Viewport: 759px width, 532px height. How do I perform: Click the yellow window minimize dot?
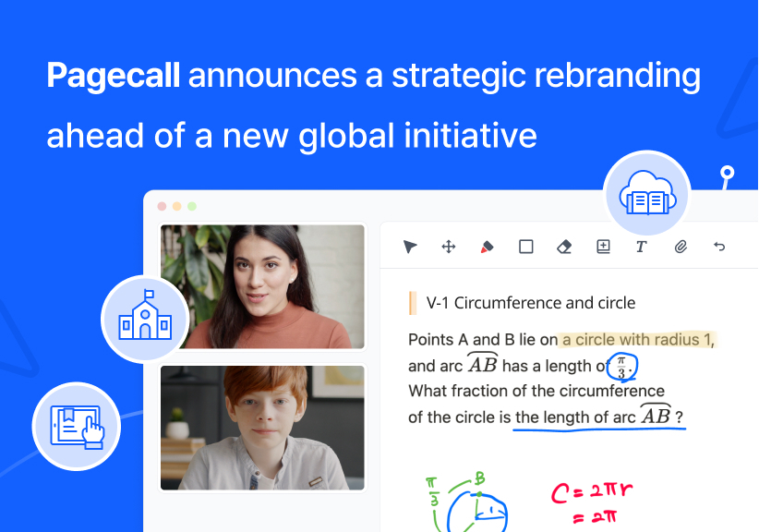click(177, 206)
